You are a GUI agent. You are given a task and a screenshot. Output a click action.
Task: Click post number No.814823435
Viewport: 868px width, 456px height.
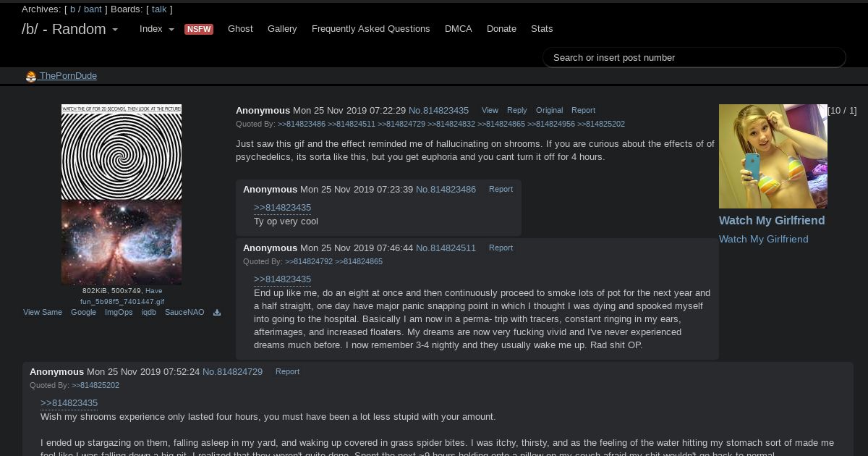438,111
